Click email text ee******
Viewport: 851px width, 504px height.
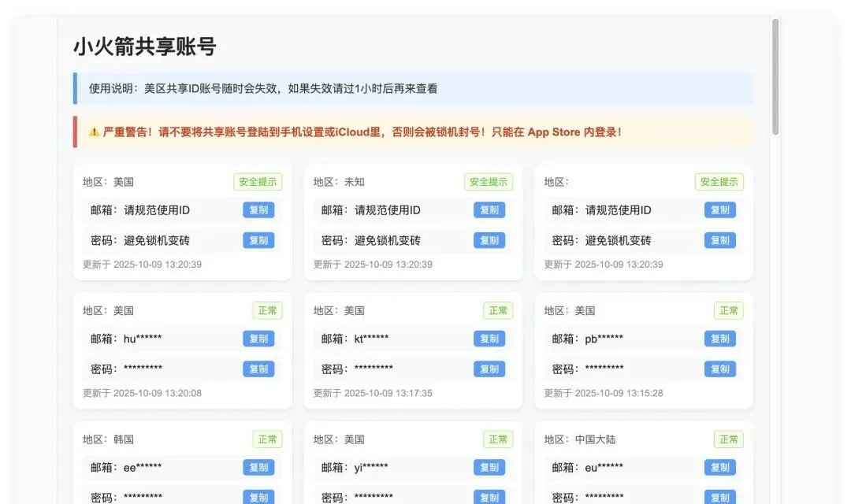click(143, 467)
